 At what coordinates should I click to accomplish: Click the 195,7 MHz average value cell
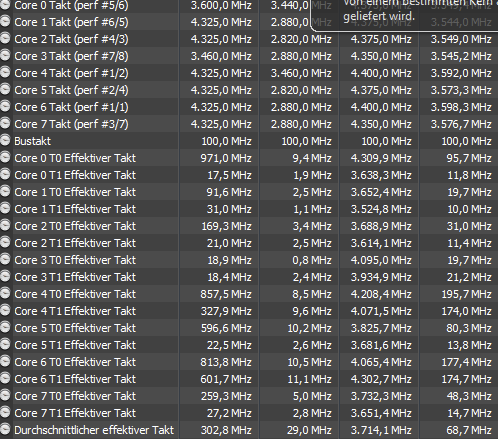[466, 294]
